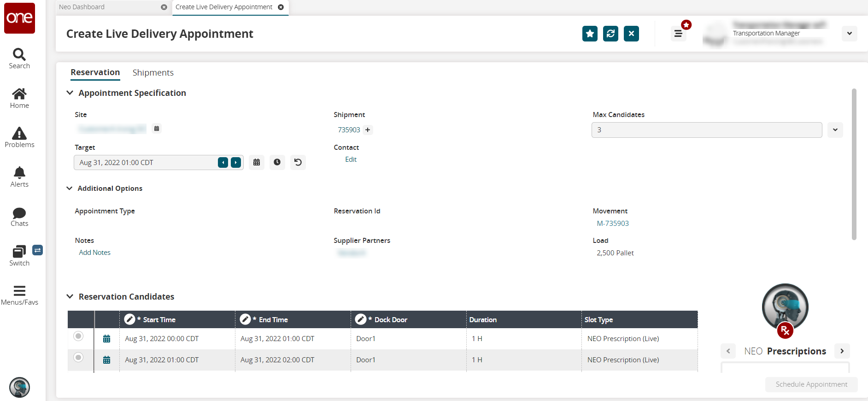Screen dimensions: 868x401
Task: Step Target time forward
Action: [236, 162]
